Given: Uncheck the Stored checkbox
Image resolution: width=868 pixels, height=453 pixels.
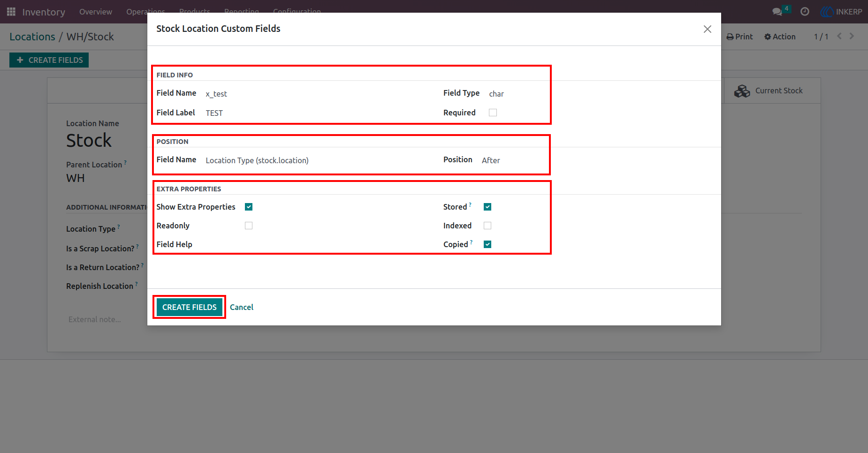Looking at the screenshot, I should pos(487,207).
